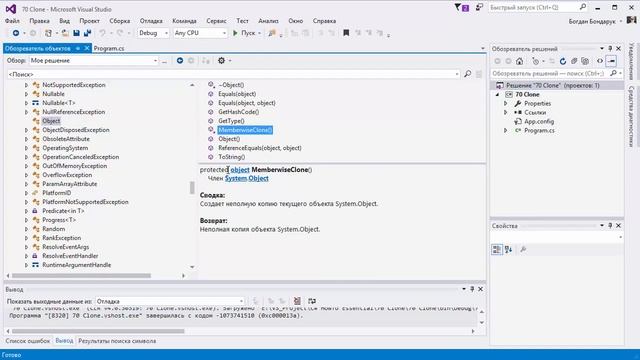The image size is (640, 360).
Task: Select ReferenceEquals(object, object) member
Action: pos(260,148)
